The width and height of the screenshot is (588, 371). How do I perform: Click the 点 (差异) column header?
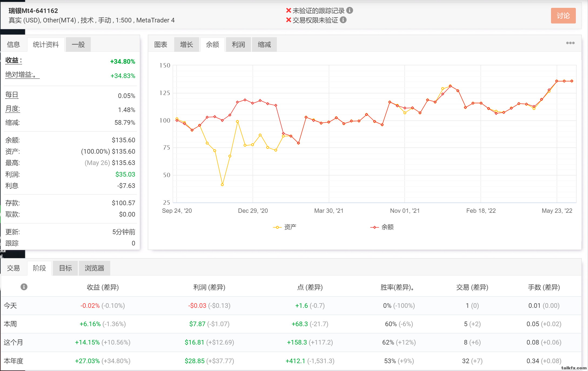310,287
